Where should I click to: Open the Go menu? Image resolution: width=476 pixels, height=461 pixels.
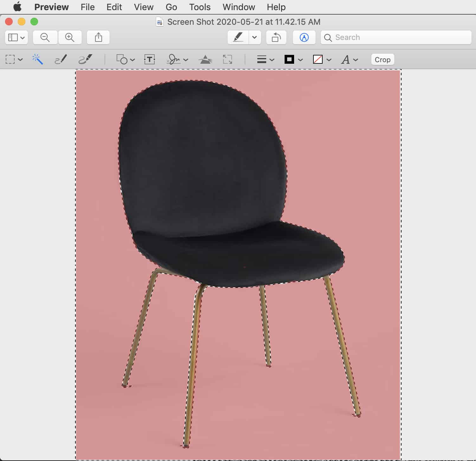(x=171, y=7)
